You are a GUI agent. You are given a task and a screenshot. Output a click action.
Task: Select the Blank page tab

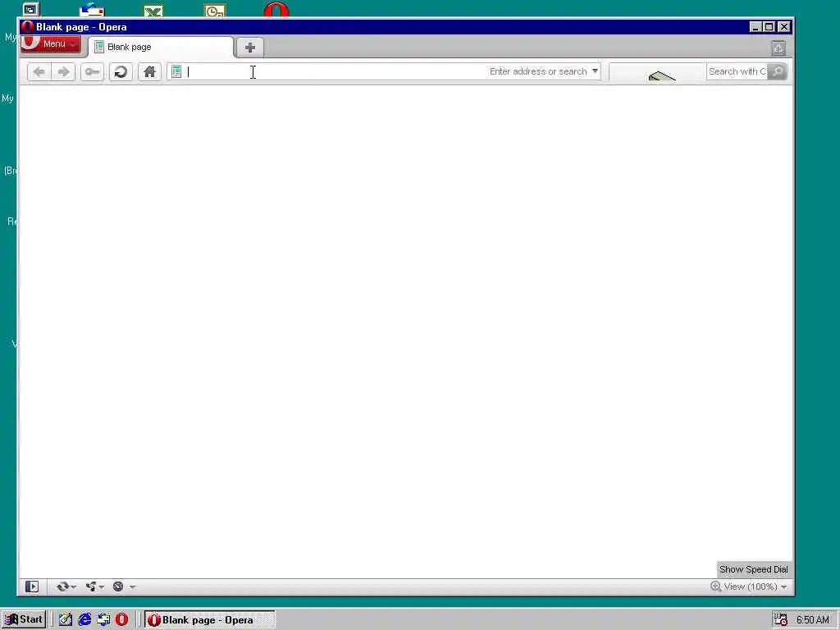161,47
